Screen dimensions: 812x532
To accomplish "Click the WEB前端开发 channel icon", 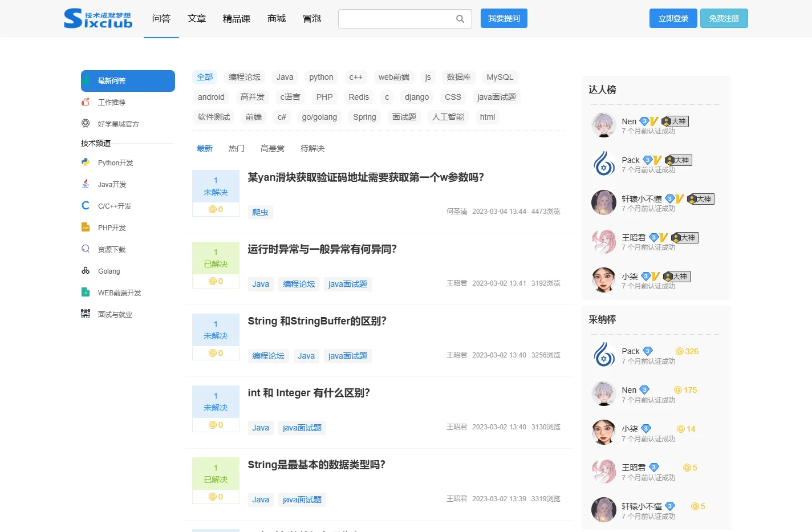I will pyautogui.click(x=86, y=293).
